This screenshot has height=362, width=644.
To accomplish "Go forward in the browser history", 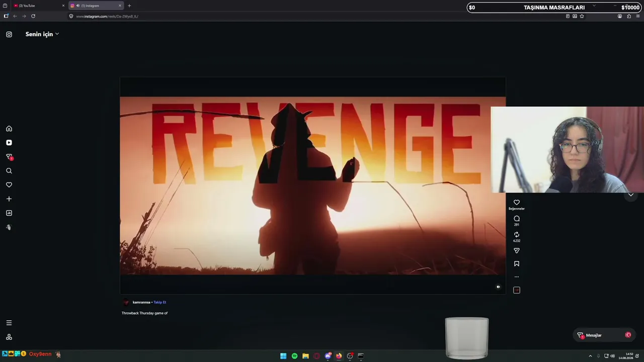I will (24, 16).
